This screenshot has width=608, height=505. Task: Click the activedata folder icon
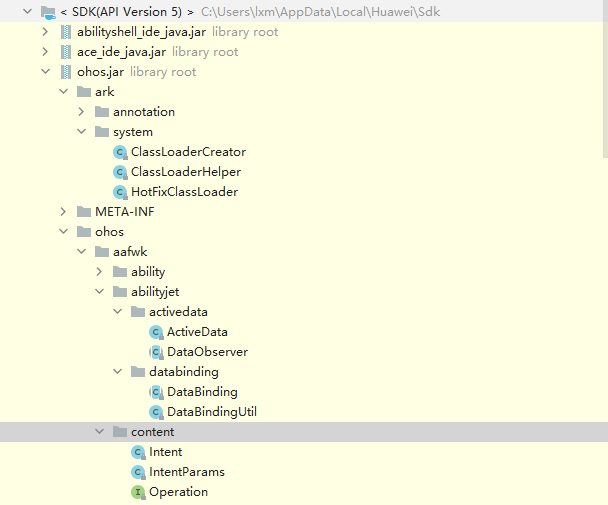[138, 311]
